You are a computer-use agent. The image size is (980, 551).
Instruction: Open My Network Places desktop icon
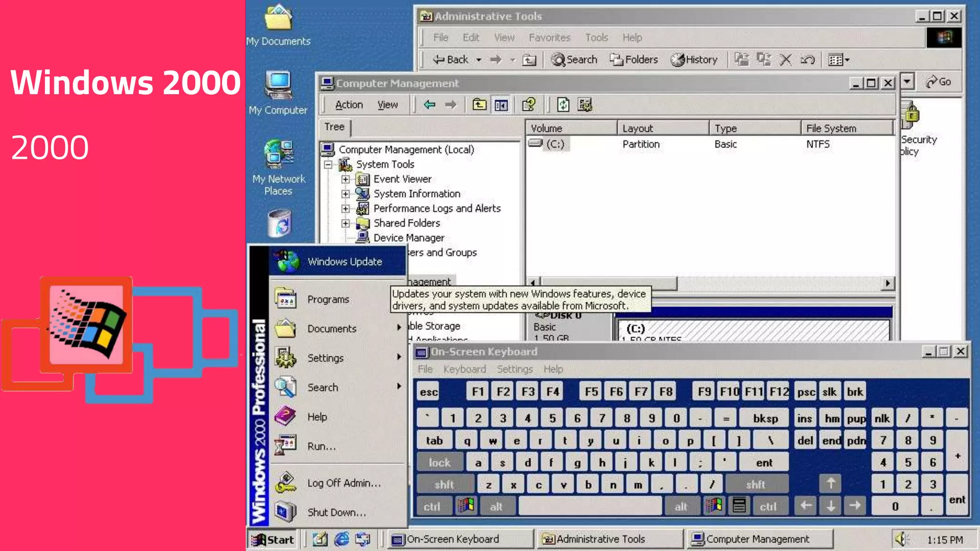coord(278,167)
